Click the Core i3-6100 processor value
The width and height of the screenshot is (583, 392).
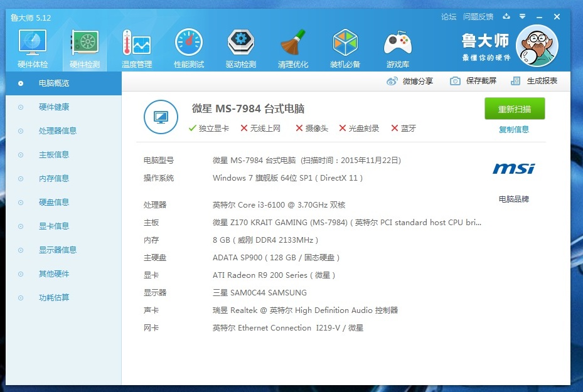tap(279, 204)
